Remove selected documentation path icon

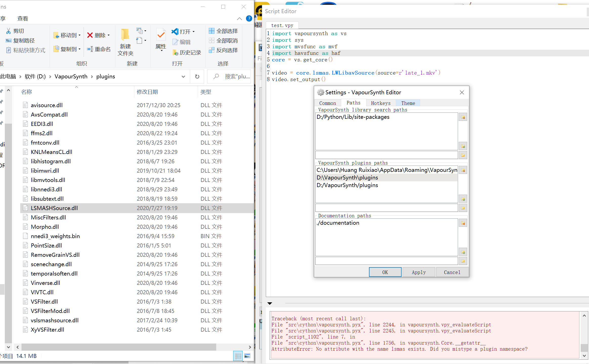point(463,223)
